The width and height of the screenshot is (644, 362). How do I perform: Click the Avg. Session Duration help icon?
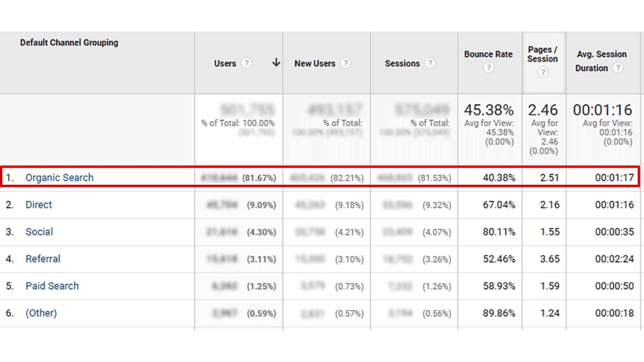[x=618, y=68]
